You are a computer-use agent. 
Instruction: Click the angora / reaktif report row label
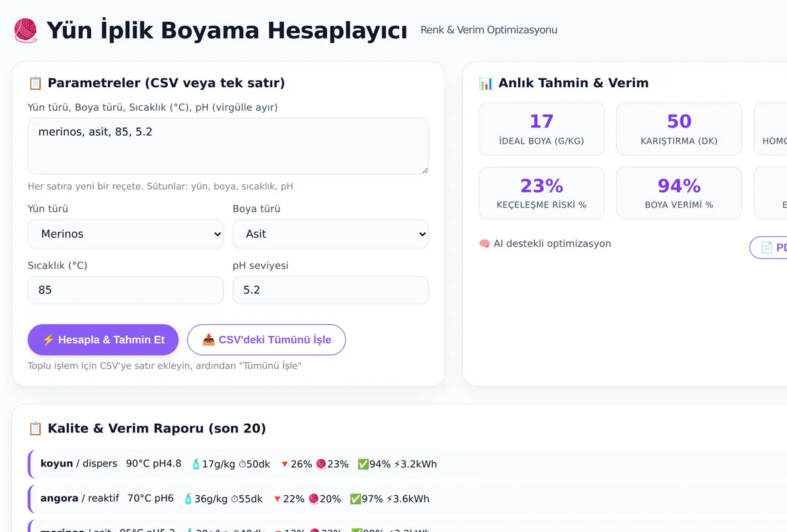[80, 499]
